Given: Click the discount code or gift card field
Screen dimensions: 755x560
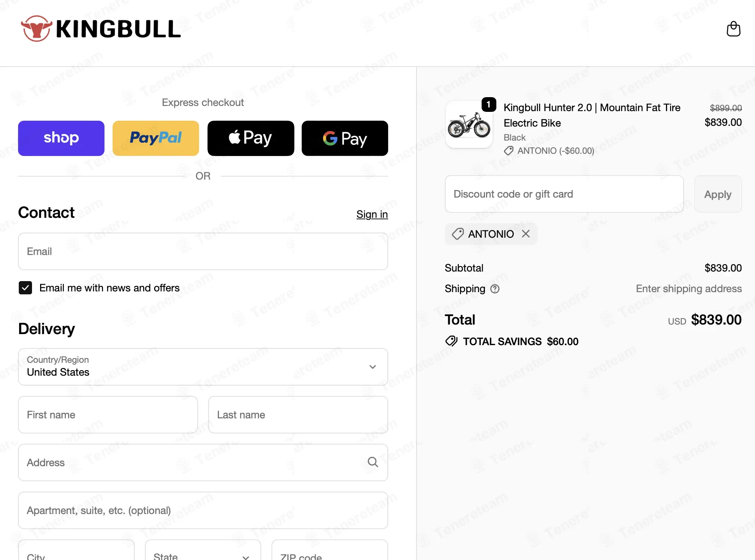Looking at the screenshot, I should (564, 194).
